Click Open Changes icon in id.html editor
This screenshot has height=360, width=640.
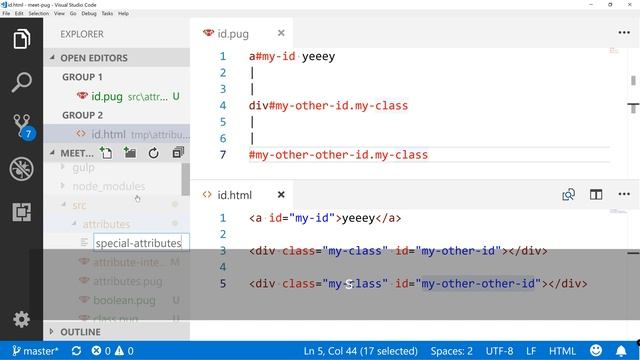pos(569,194)
